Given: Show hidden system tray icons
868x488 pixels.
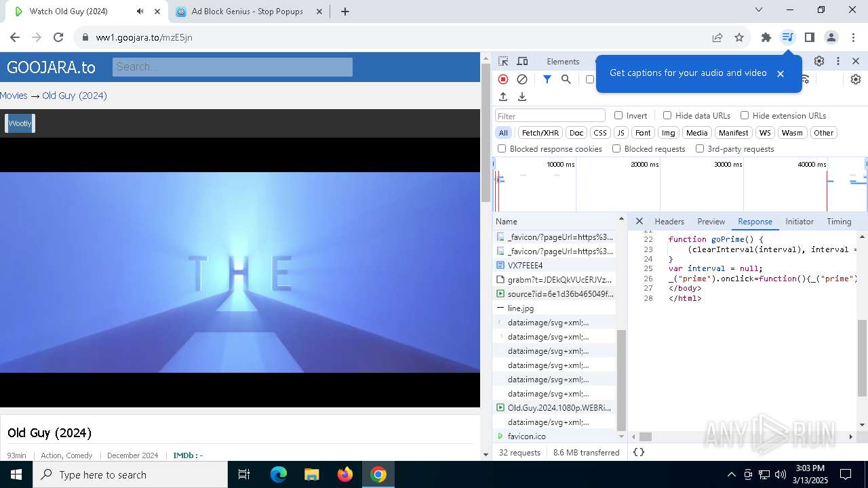Looking at the screenshot, I should coord(731,474).
